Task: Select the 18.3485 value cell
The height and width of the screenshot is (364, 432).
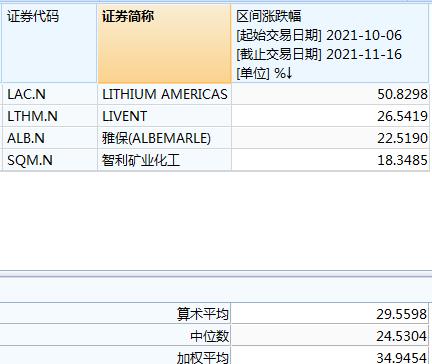Action: (330, 160)
